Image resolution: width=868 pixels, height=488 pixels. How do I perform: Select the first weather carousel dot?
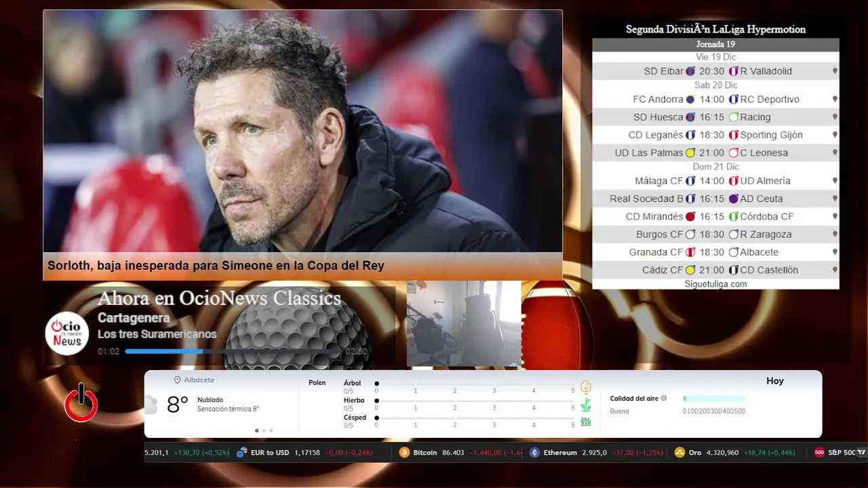pyautogui.click(x=256, y=430)
